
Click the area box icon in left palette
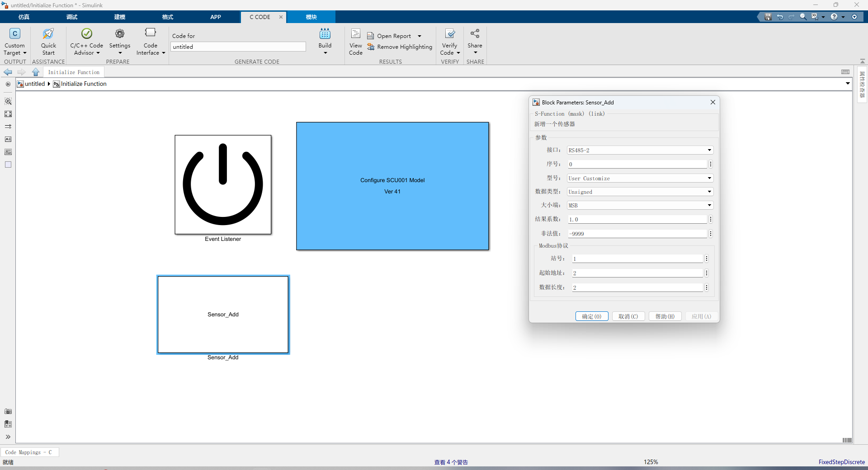click(8, 164)
